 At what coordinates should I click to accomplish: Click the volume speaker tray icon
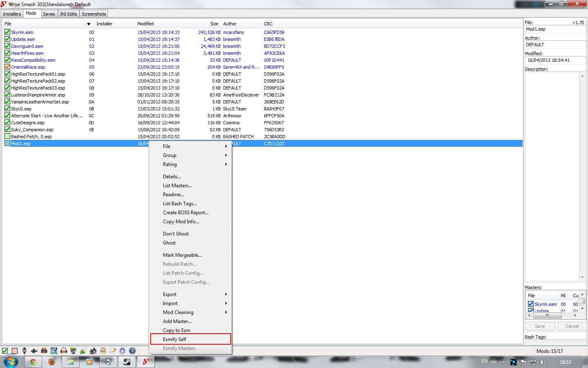[543, 362]
